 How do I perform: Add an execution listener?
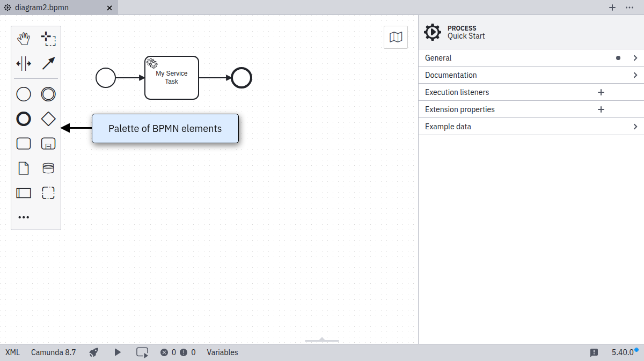601,92
